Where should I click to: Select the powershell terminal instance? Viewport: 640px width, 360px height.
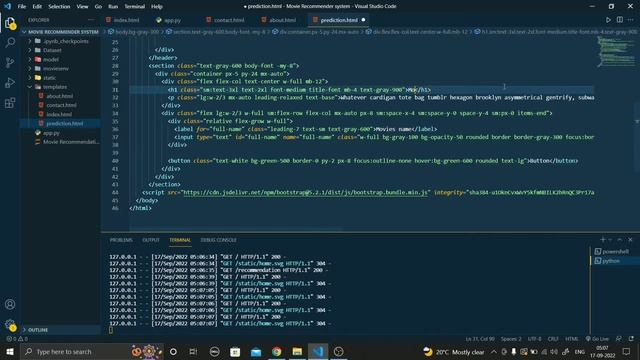(x=615, y=251)
